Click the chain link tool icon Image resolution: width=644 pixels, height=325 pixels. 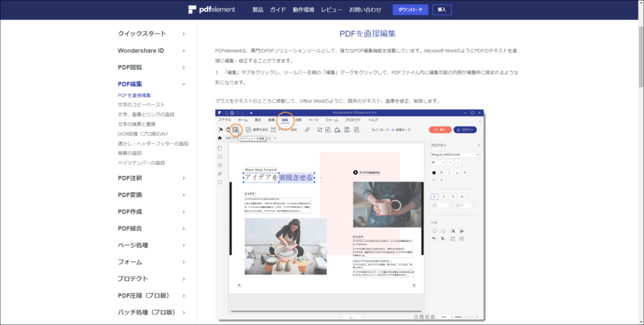[x=307, y=130]
